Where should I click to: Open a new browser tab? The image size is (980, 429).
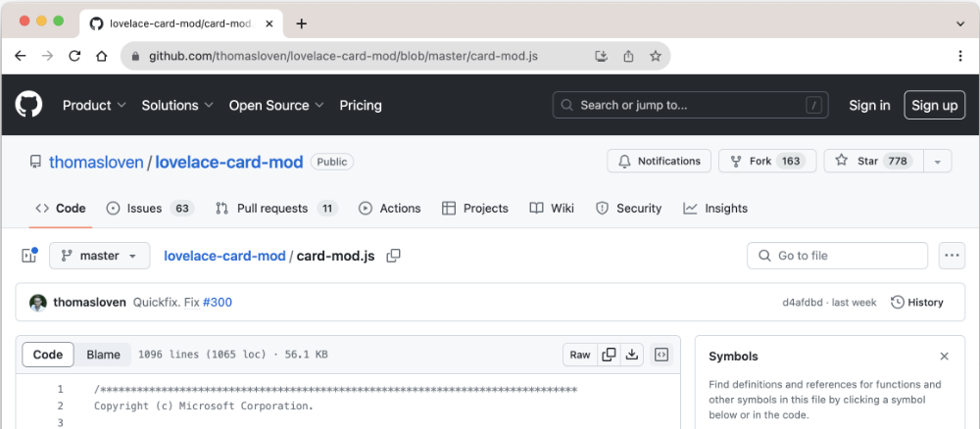pyautogui.click(x=301, y=24)
